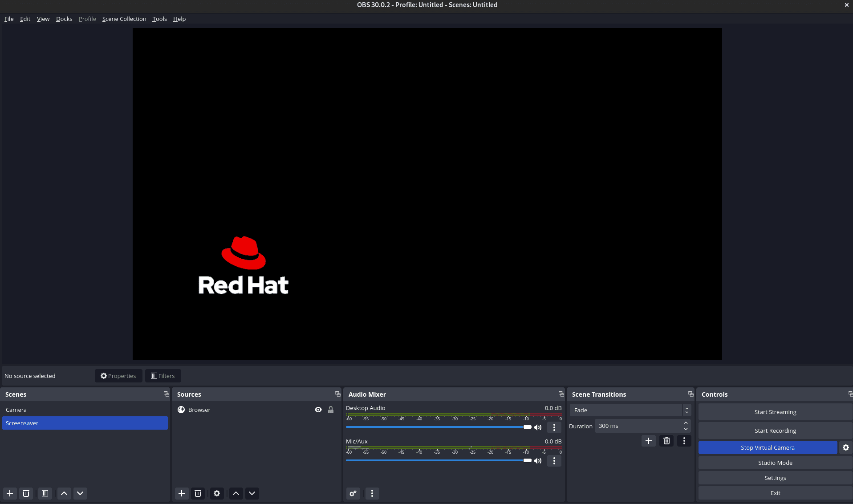Open the File menu
The height and width of the screenshot is (504, 853).
[x=9, y=19]
